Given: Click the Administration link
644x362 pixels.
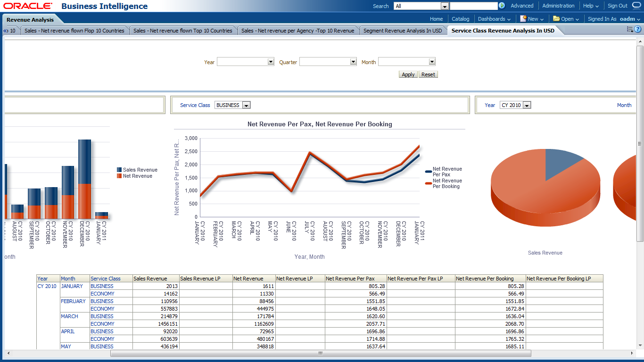Looking at the screenshot, I should click(558, 6).
